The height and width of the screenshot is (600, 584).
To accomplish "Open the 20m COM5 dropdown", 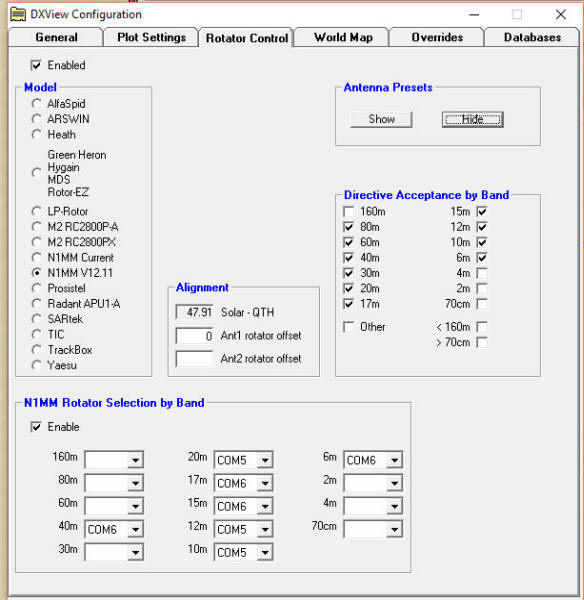I will (x=265, y=460).
